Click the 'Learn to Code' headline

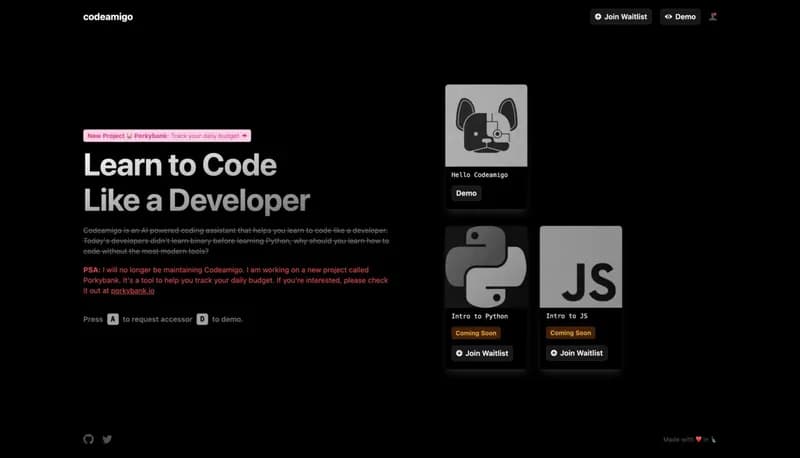180,165
